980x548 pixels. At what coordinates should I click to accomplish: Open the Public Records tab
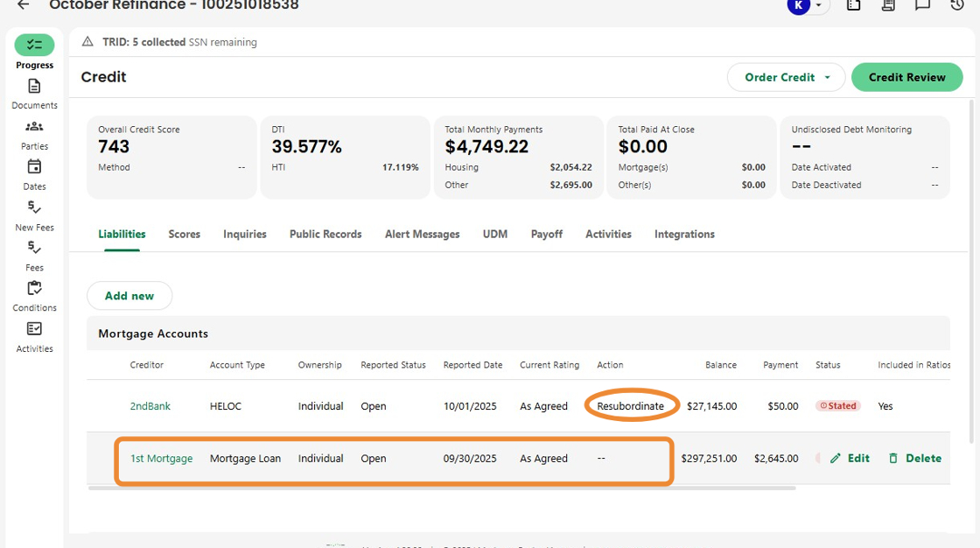click(x=325, y=235)
